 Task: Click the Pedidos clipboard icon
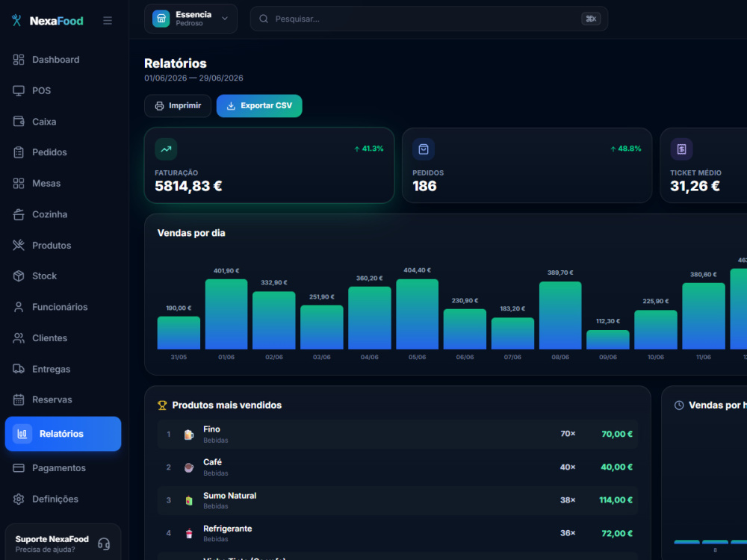click(x=19, y=152)
